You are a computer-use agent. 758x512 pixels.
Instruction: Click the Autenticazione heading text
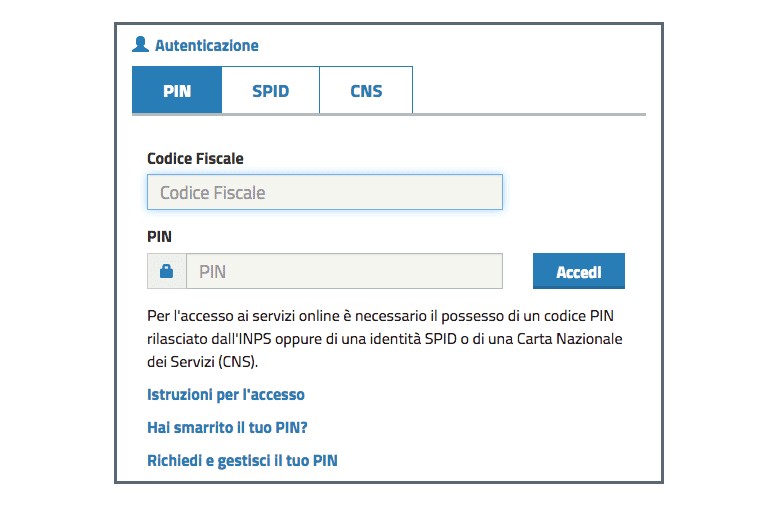[x=207, y=45]
